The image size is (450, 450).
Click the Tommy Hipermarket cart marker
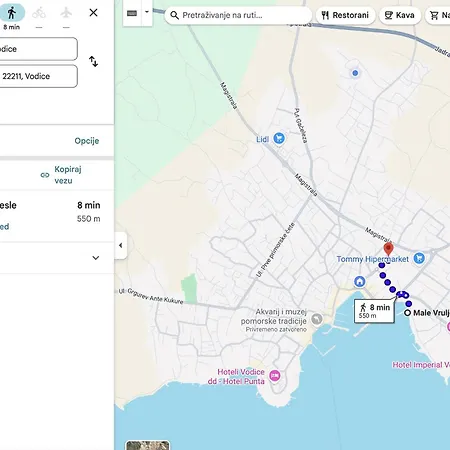[419, 258]
